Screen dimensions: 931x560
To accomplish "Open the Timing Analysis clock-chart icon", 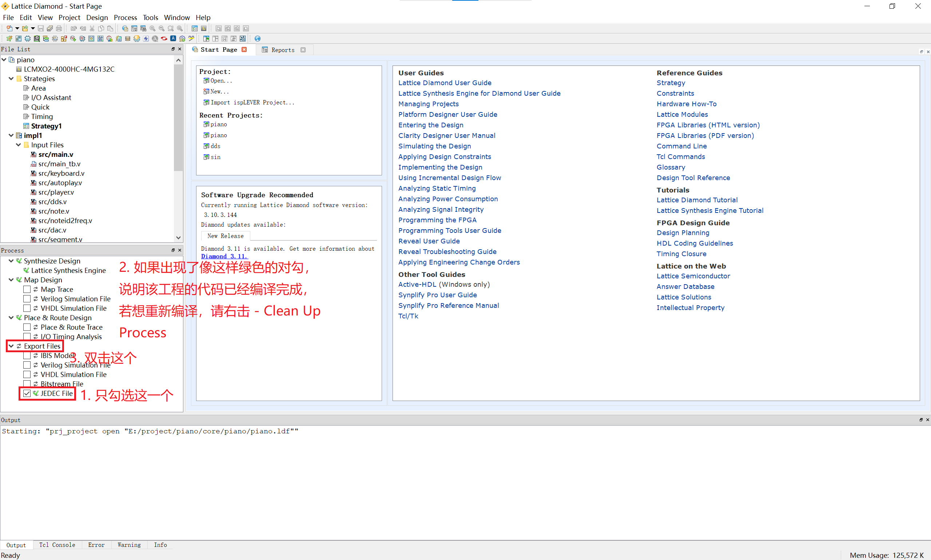I will click(110, 39).
